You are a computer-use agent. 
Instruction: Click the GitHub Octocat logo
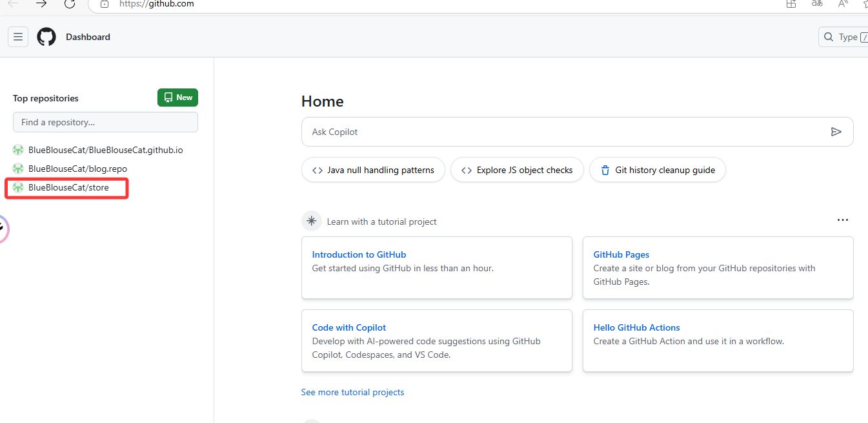point(46,37)
